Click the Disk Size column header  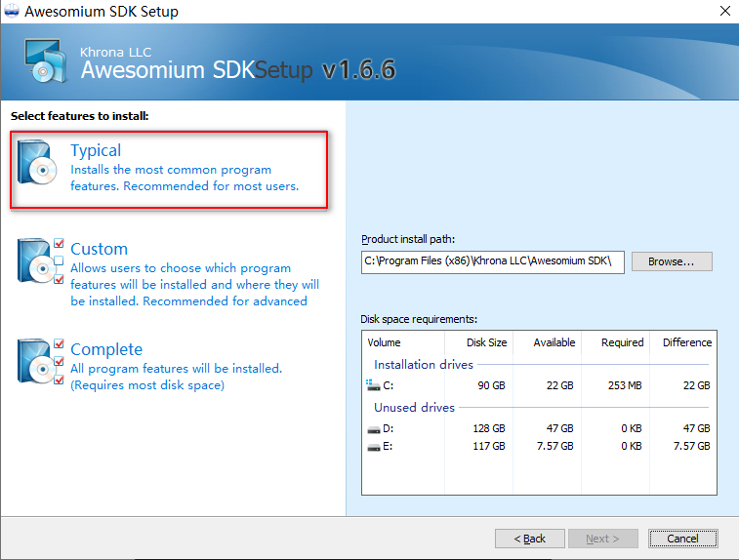click(479, 342)
